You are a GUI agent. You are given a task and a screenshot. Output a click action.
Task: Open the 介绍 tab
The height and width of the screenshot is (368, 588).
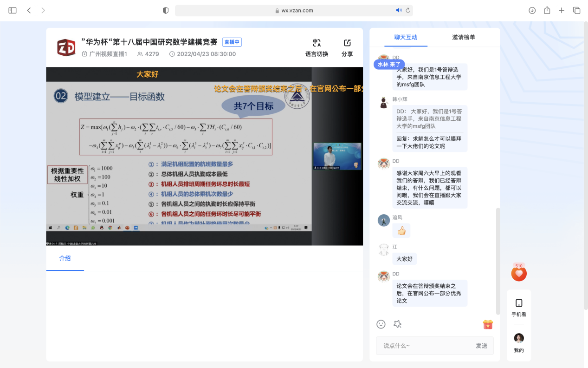click(x=65, y=258)
